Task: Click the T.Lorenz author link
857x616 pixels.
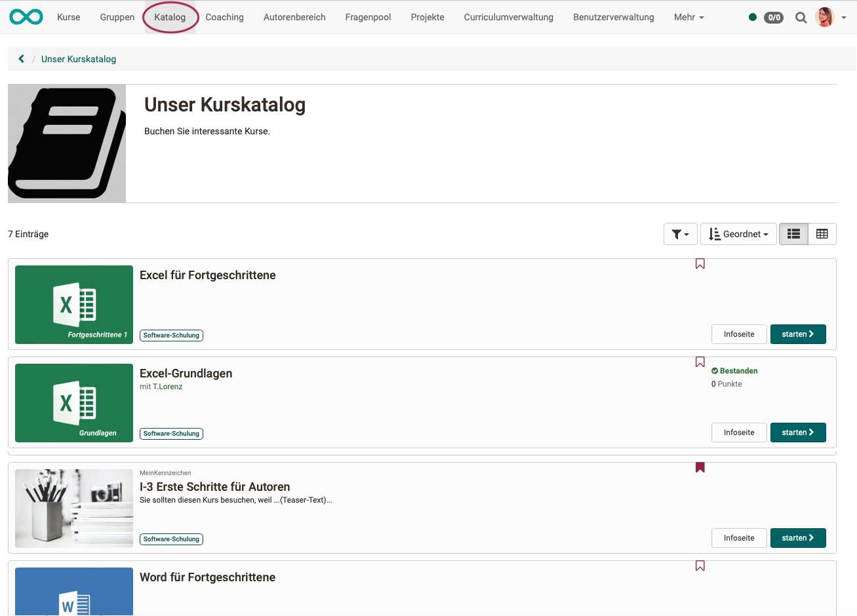Action: 168,387
